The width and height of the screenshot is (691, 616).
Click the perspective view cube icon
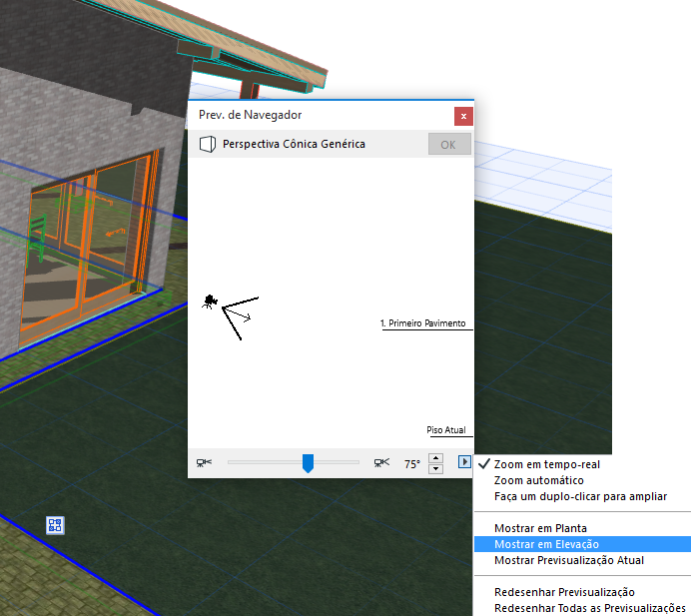click(208, 144)
